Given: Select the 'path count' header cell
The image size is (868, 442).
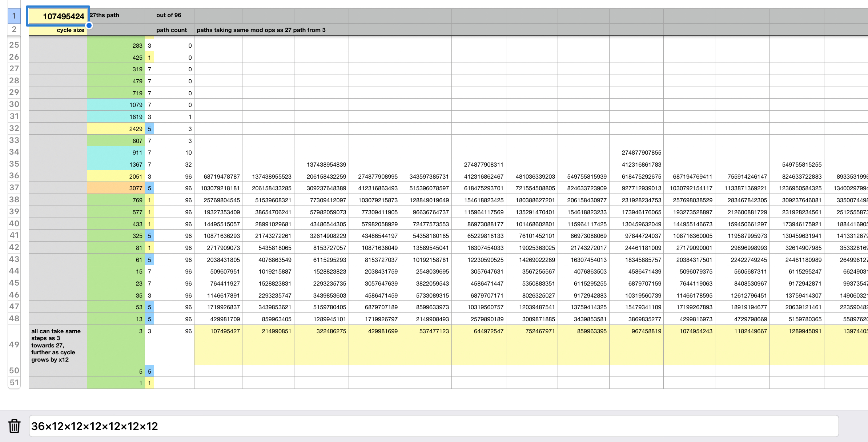Looking at the screenshot, I should (174, 30).
